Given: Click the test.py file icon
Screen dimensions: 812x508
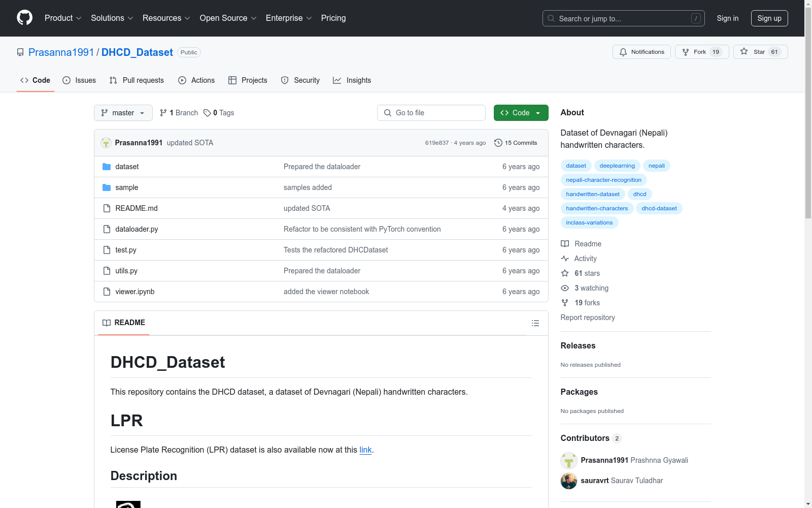Looking at the screenshot, I should [x=107, y=250].
